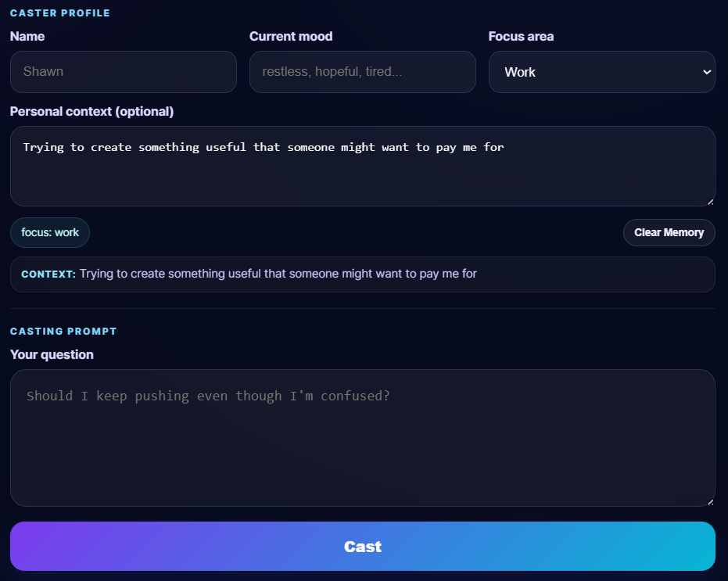Screen dimensions: 728x581
Task: Click the CONTEXT summary banner
Action: 362,274
